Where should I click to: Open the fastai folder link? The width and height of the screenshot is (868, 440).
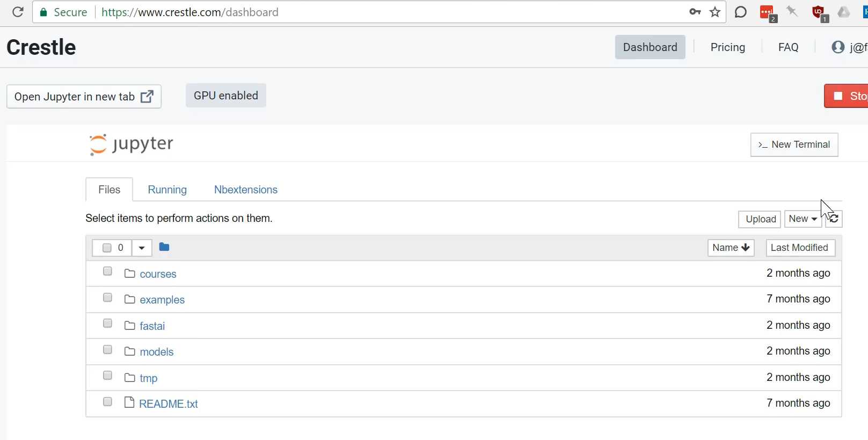coord(152,326)
